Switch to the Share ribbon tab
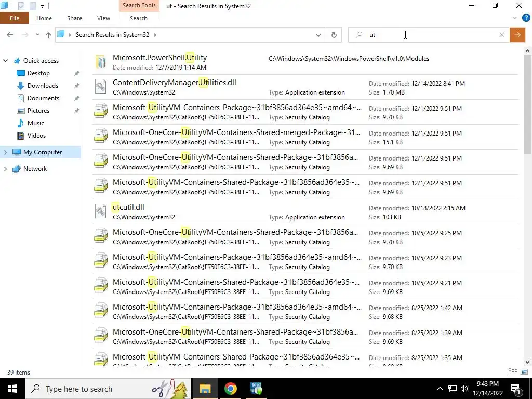The image size is (532, 399). (x=74, y=18)
